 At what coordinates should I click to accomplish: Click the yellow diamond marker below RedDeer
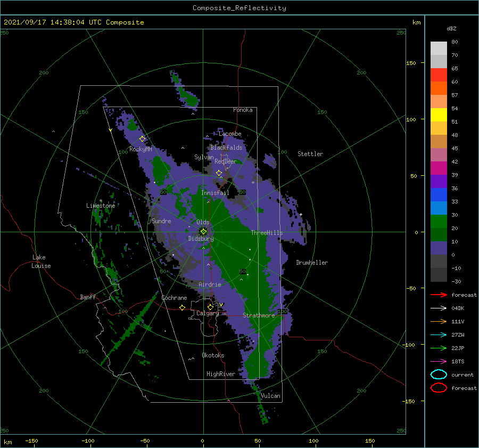[x=219, y=173]
